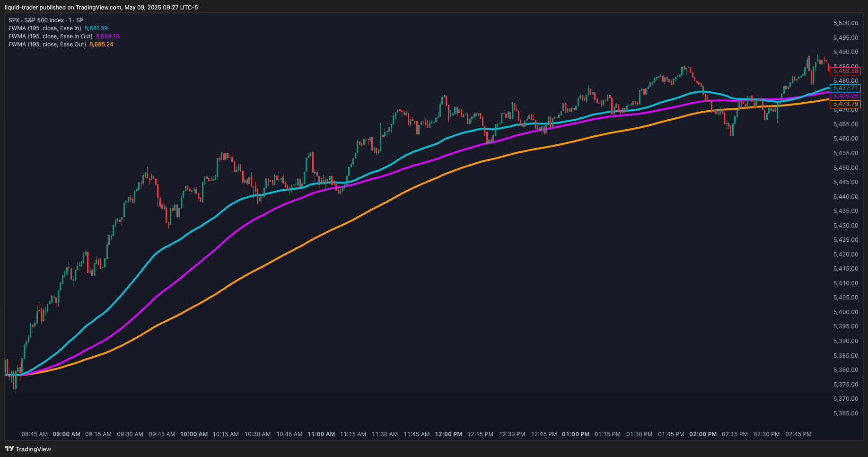Click the 02:00 PM time axis label
The height and width of the screenshot is (457, 868).
click(x=703, y=434)
